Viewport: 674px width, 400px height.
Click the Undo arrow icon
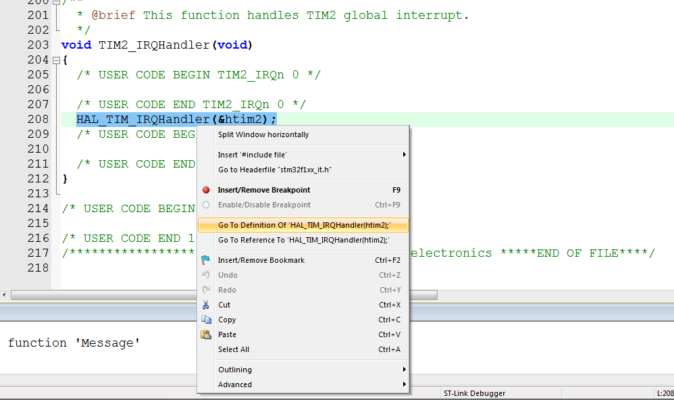click(206, 275)
